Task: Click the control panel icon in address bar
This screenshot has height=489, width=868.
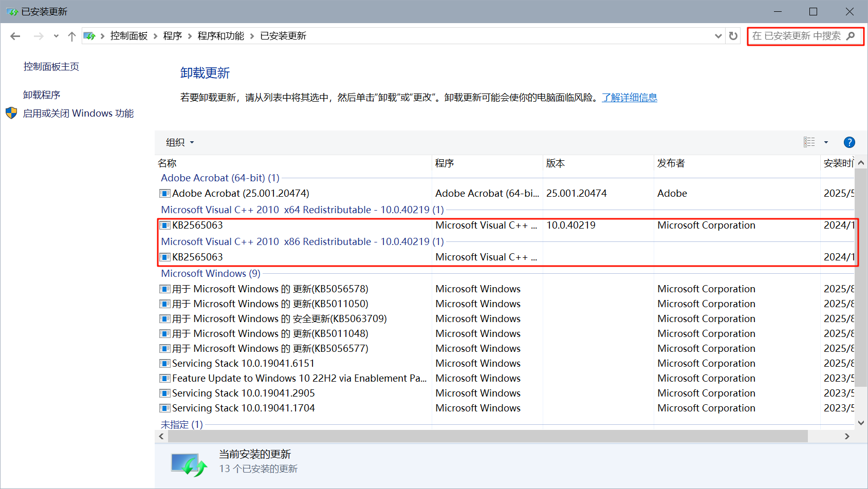Action: coord(89,36)
